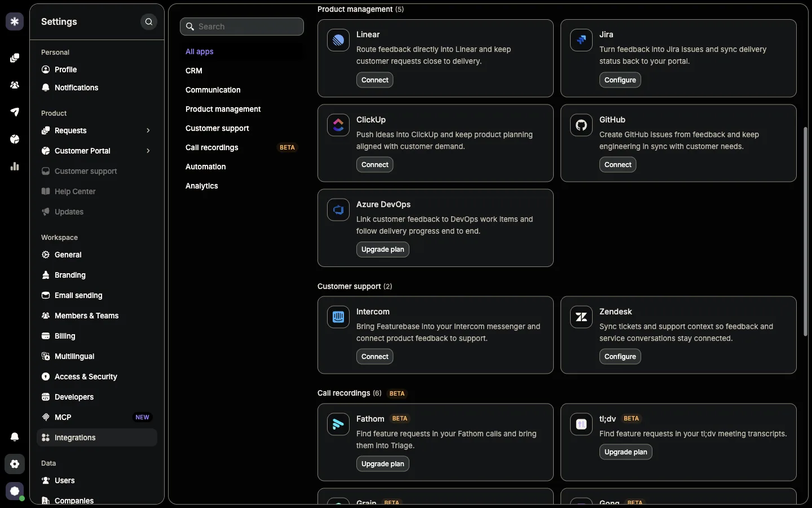Open the bar chart analytics icon in rail
Screen dimensions: 812x508
point(15,167)
